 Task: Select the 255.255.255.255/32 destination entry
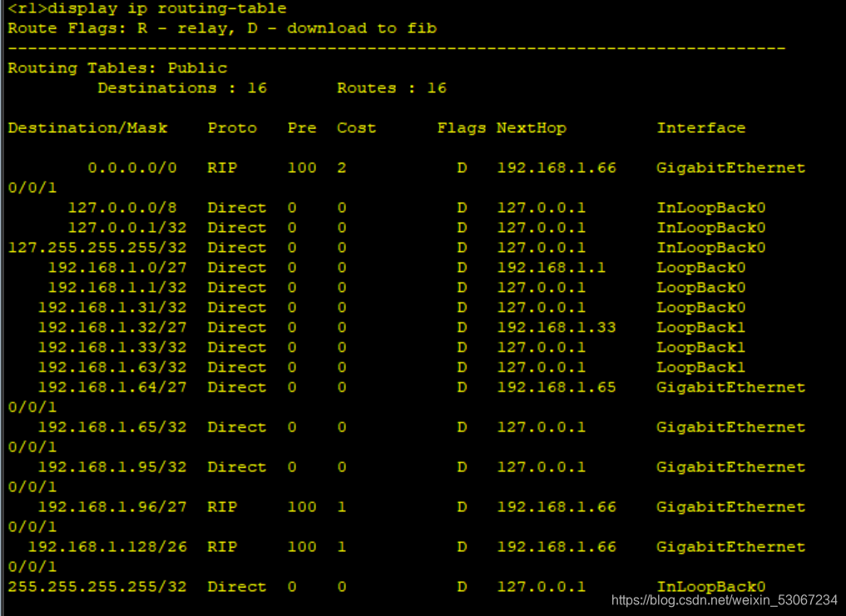[97, 587]
